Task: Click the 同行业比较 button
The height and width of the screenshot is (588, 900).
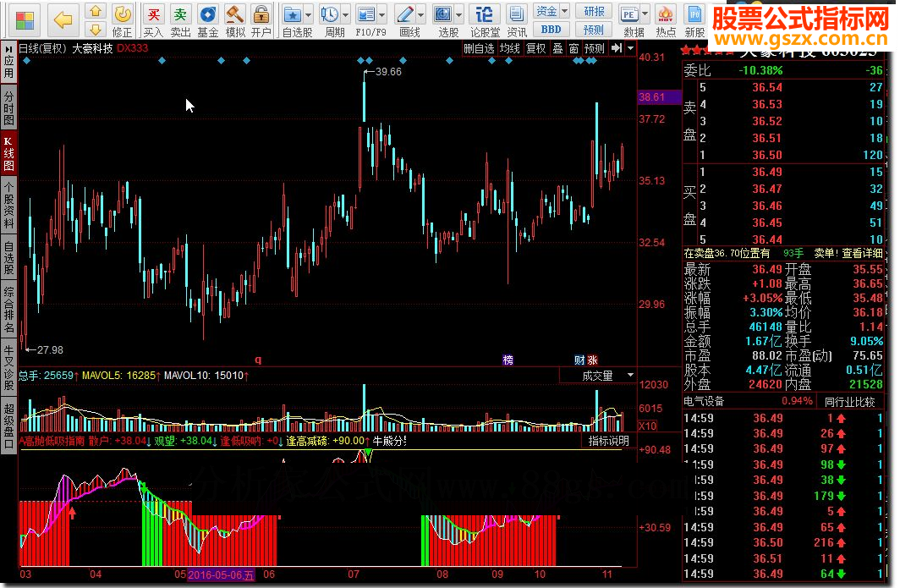Action: [x=849, y=402]
